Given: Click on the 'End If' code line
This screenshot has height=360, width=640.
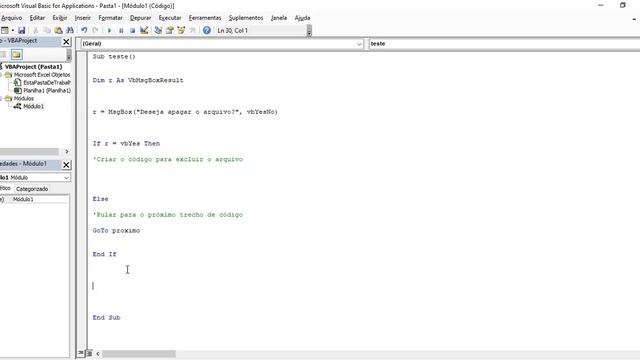Looking at the screenshot, I should pos(104,254).
